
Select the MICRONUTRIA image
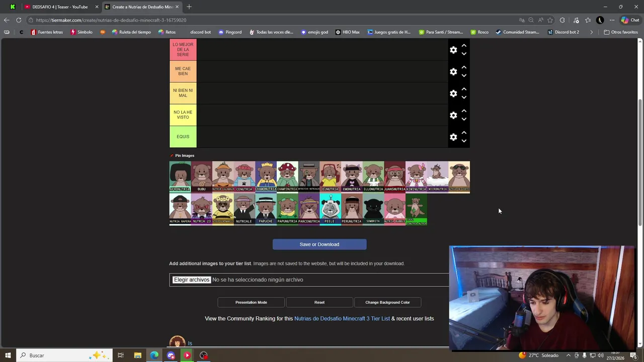438,176
